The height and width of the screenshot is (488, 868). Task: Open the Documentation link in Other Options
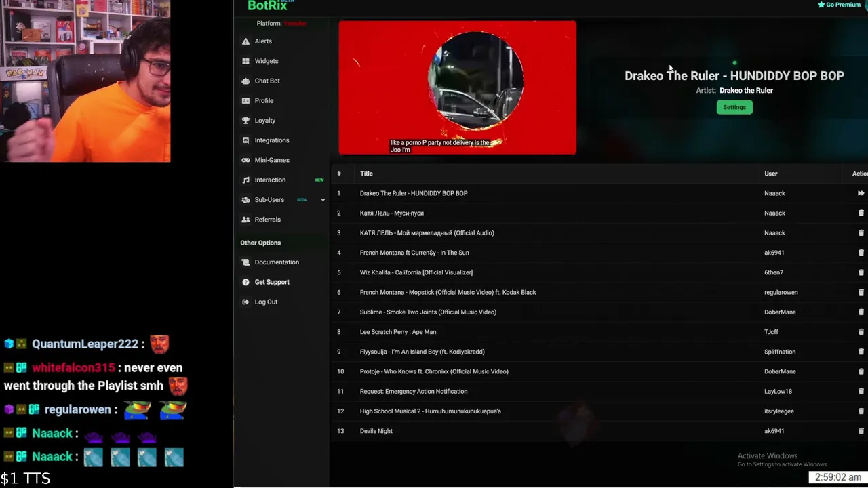click(x=277, y=262)
